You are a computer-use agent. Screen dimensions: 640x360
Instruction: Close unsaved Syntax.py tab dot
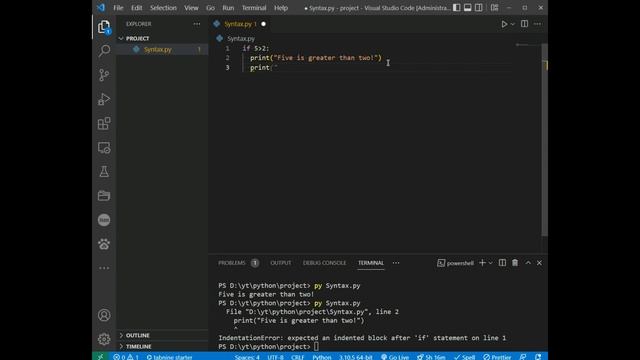click(263, 24)
